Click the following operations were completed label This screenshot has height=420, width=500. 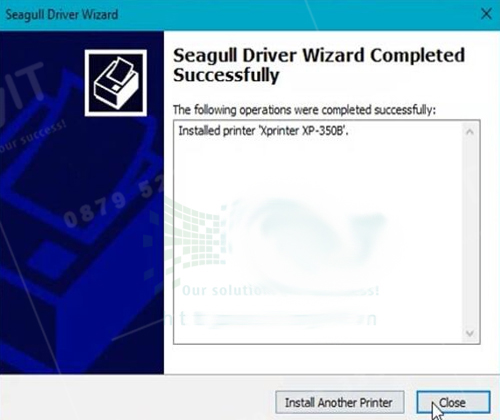[304, 110]
